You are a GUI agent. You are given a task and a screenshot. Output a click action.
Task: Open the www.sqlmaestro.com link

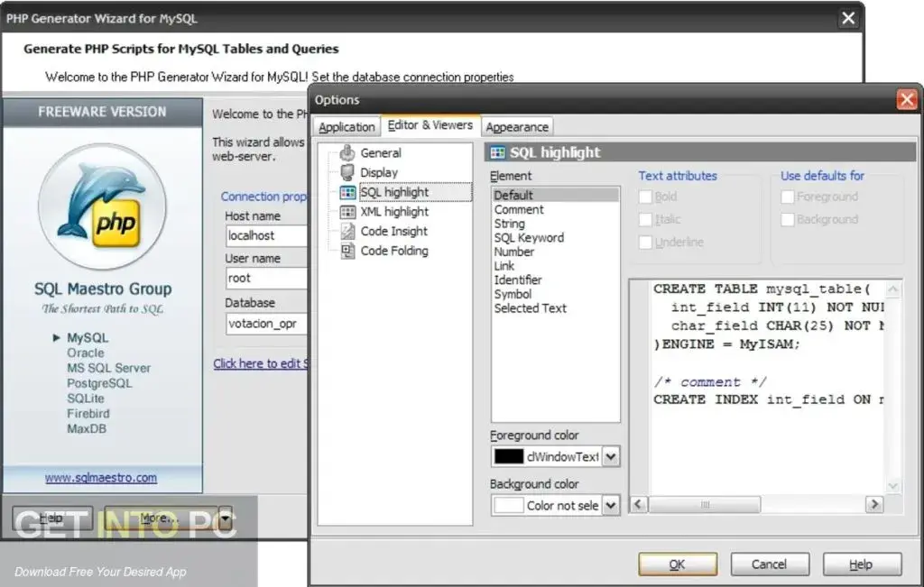coord(102,477)
